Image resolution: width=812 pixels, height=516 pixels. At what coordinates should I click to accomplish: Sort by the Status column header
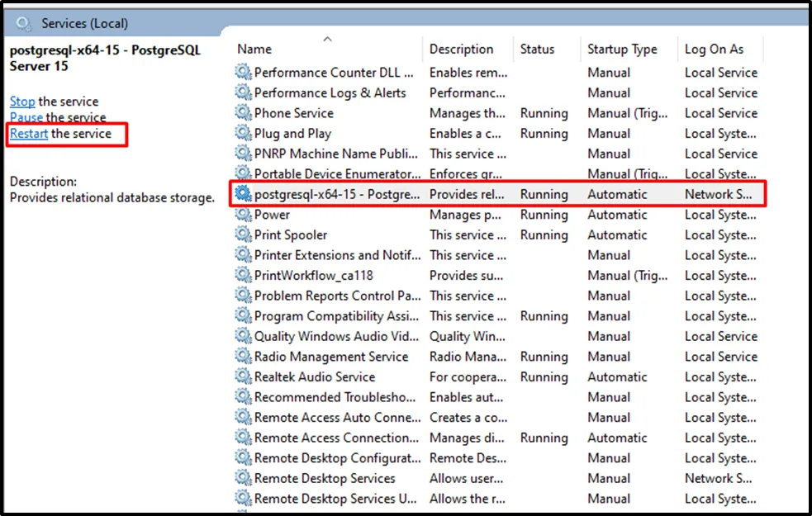pyautogui.click(x=537, y=50)
